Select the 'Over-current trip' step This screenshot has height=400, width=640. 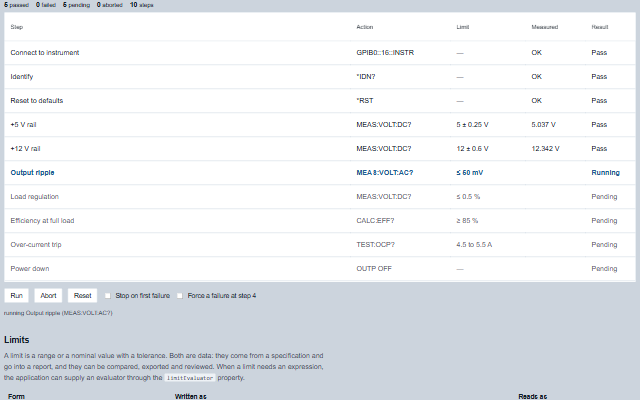[x=320, y=245]
